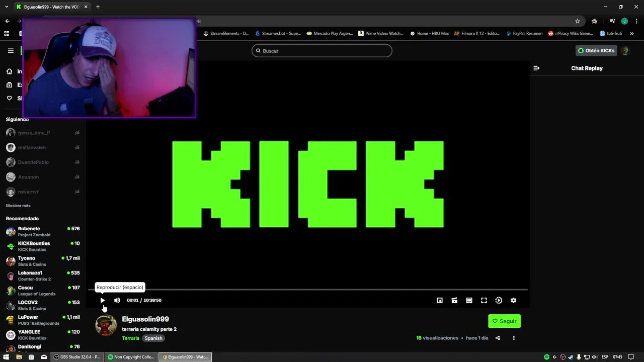Open recommended channel KICKBounties
This screenshot has width=644, height=362.
pos(43,246)
